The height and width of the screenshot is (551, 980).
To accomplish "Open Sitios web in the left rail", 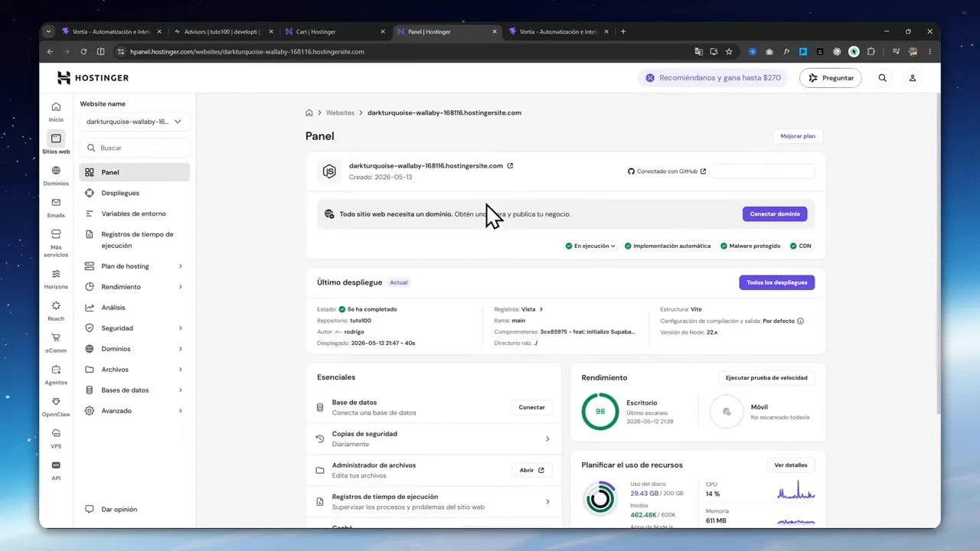I will [56, 143].
